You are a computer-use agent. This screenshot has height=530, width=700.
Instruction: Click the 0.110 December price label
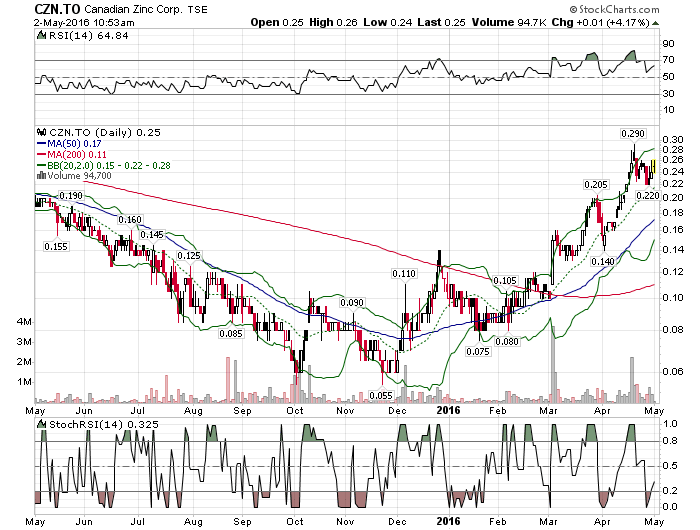[x=404, y=273]
